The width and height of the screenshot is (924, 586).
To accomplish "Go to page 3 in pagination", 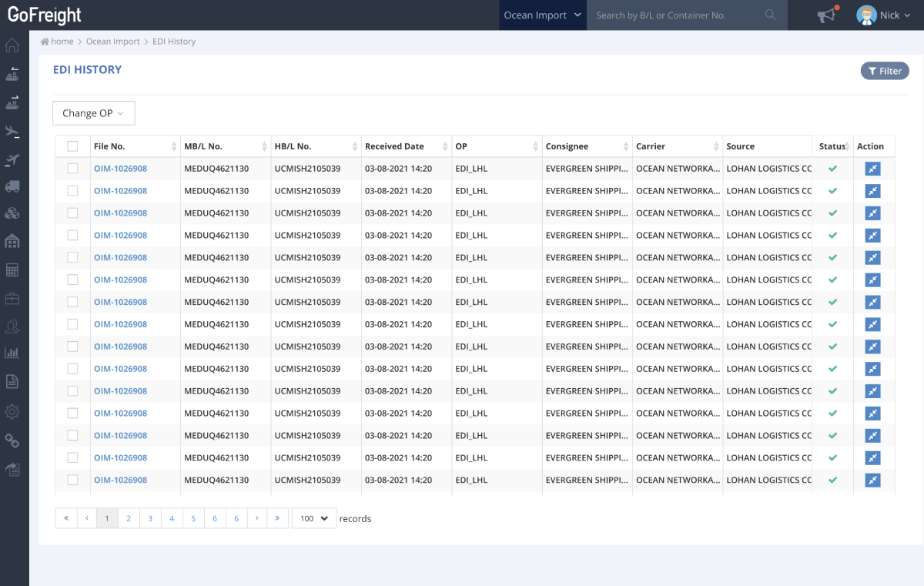I will pos(150,518).
